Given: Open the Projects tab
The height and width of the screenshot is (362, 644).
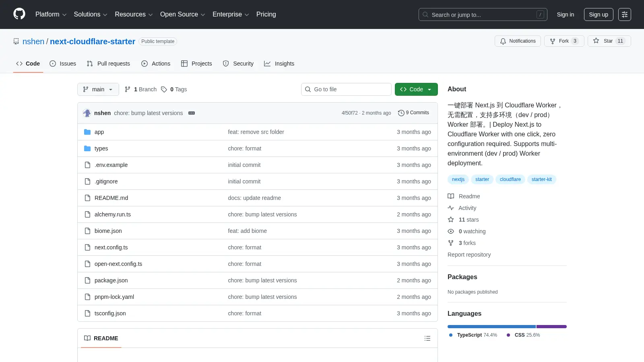Looking at the screenshot, I should [196, 64].
